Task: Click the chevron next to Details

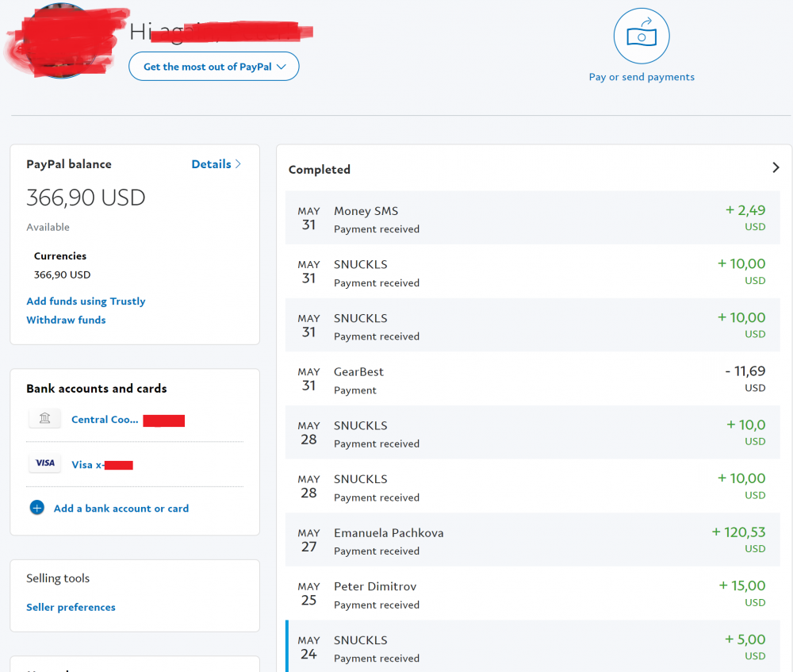Action: pyautogui.click(x=238, y=164)
